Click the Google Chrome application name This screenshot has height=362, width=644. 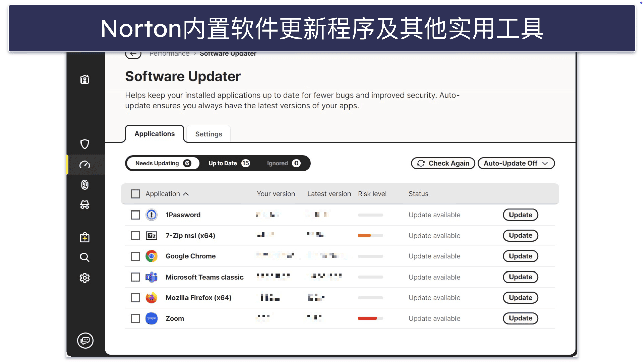[x=191, y=256]
